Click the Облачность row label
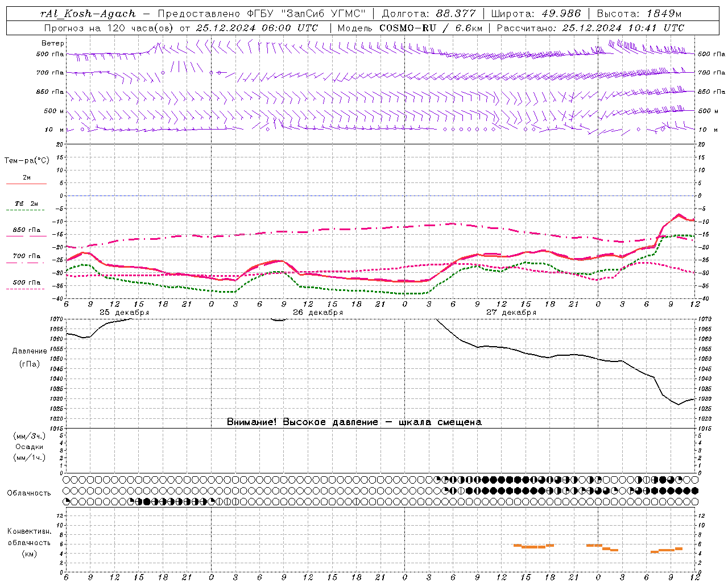The width and height of the screenshot is (728, 582). point(29,493)
